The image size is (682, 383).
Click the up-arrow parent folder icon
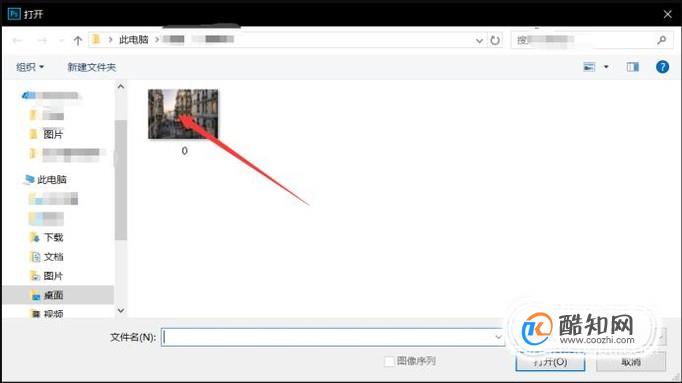(77, 40)
